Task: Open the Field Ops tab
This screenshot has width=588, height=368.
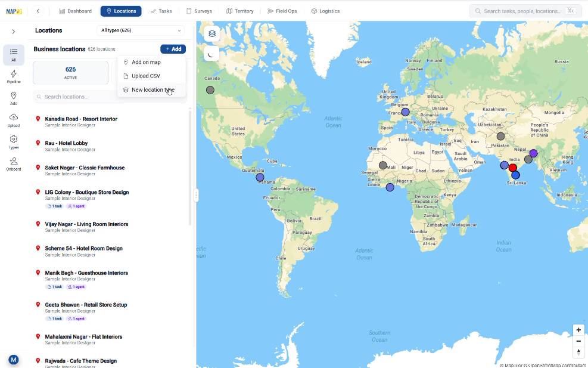Action: (282, 11)
